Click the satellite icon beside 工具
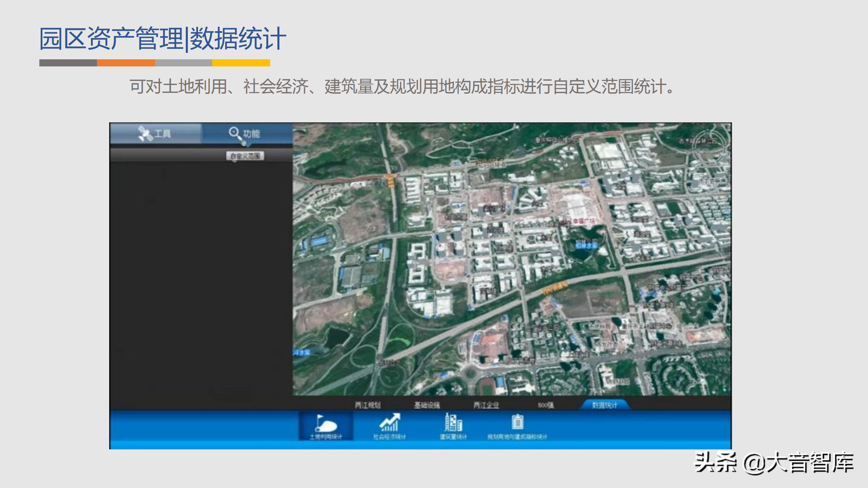Image resolution: width=868 pixels, height=488 pixels. [145, 134]
